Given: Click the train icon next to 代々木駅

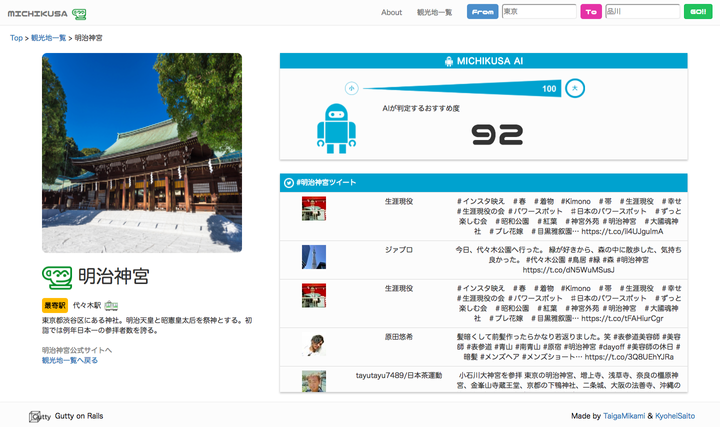Looking at the screenshot, I should [111, 305].
